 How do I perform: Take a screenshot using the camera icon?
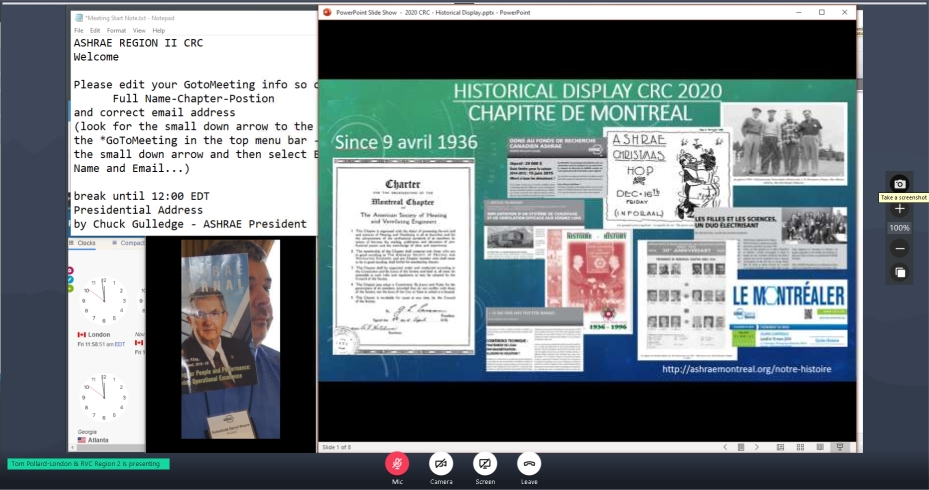899,184
